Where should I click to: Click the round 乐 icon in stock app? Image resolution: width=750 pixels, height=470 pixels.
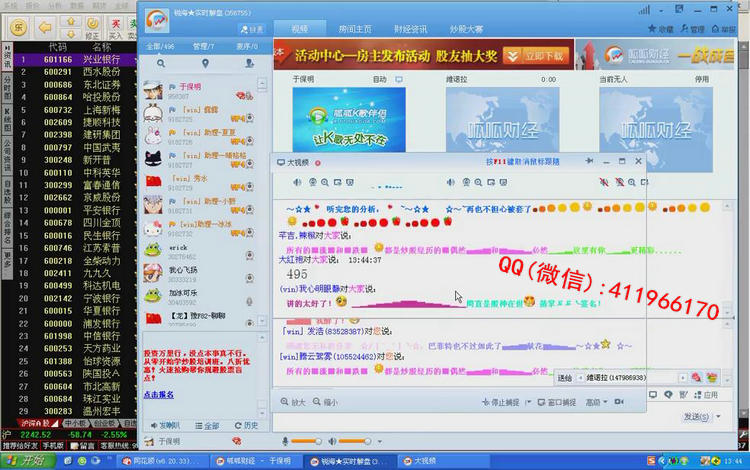(x=18, y=27)
